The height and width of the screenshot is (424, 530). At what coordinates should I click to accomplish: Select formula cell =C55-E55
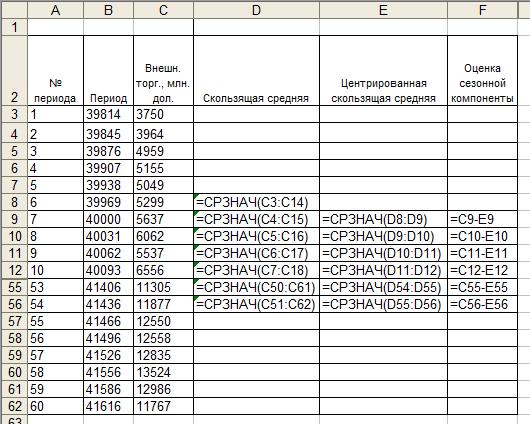click(482, 287)
